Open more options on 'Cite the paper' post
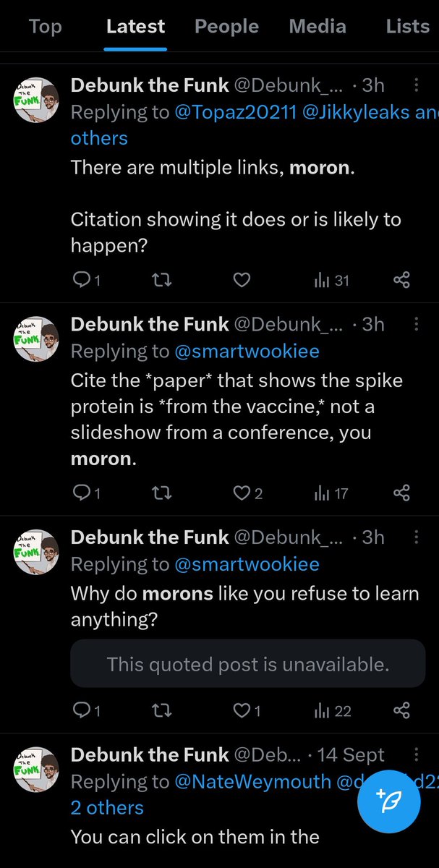The width and height of the screenshot is (439, 868). coord(416,324)
